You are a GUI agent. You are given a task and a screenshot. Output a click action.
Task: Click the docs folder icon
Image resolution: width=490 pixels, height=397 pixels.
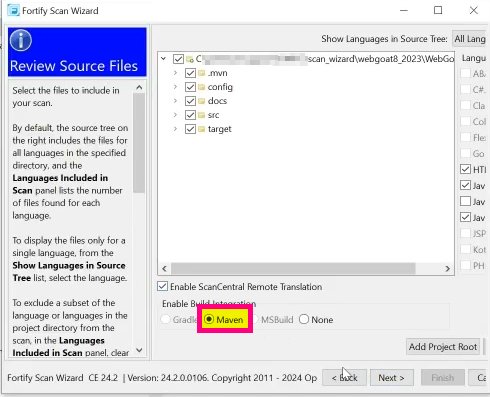click(x=201, y=101)
